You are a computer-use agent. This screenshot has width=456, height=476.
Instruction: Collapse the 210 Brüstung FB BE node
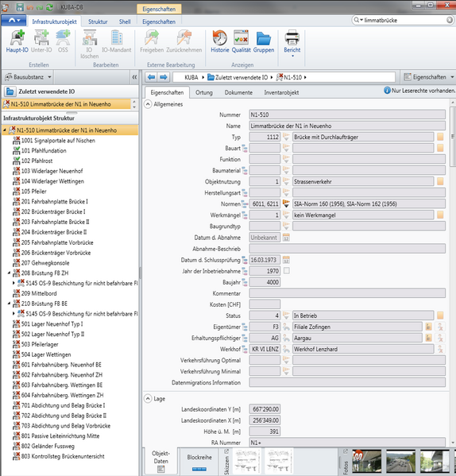point(9,304)
